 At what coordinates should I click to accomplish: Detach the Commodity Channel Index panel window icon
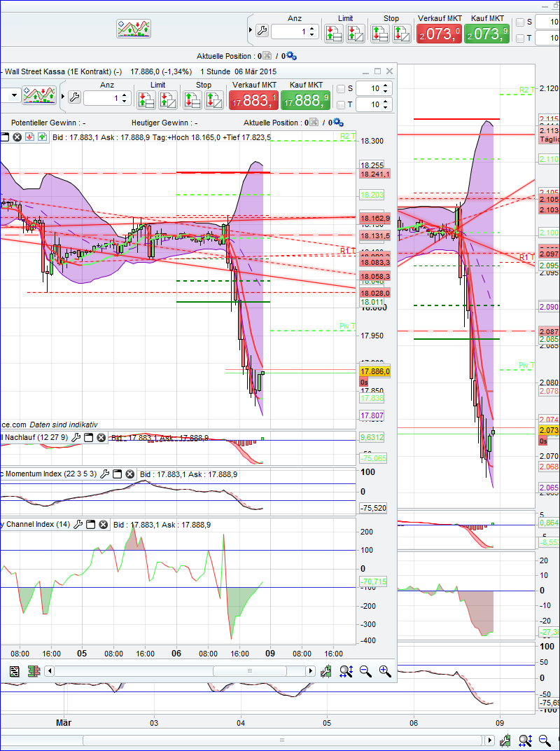90,524
